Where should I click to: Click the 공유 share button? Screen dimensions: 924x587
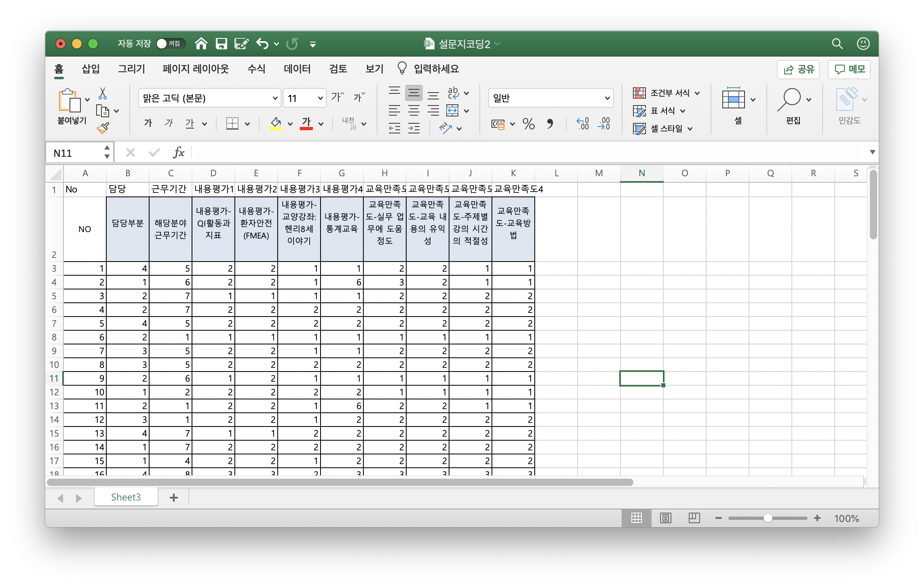click(798, 70)
